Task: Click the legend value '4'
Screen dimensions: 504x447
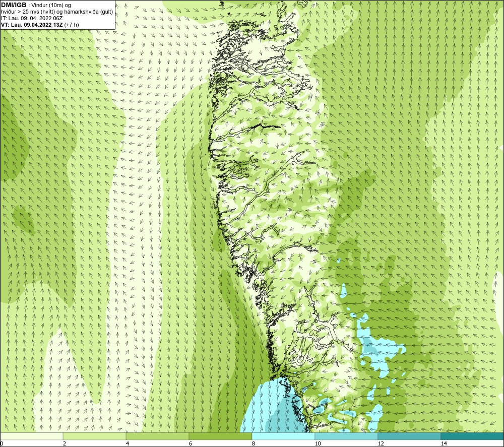Action: (128, 444)
